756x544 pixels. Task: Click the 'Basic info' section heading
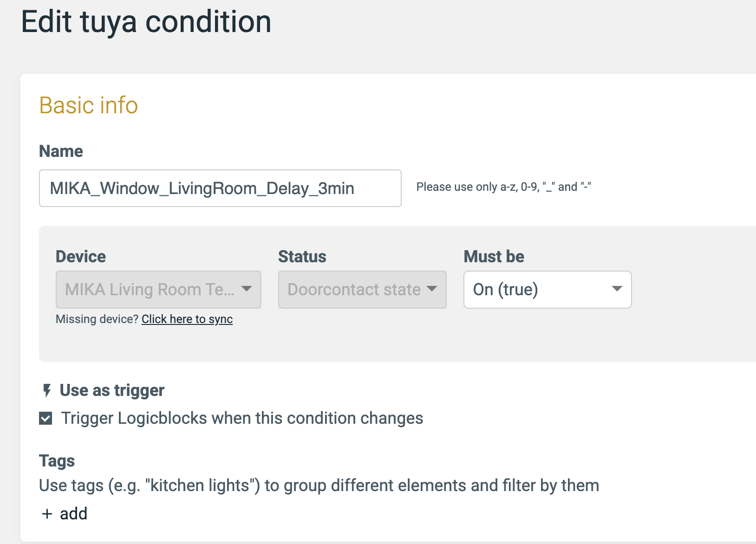pyautogui.click(x=89, y=105)
